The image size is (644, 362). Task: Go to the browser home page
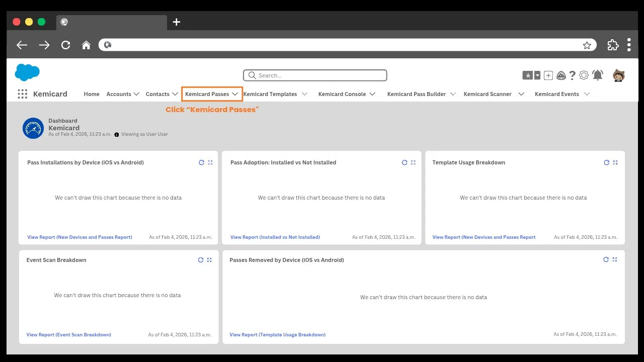click(86, 45)
